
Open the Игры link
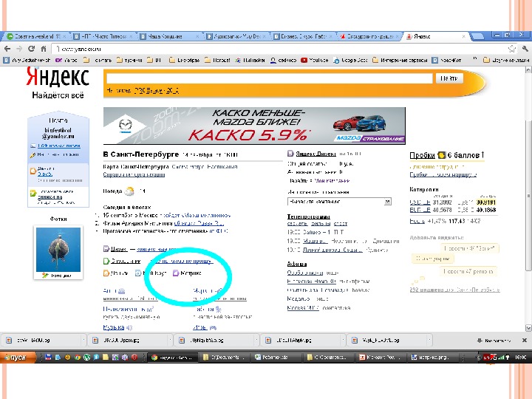pos(199,327)
